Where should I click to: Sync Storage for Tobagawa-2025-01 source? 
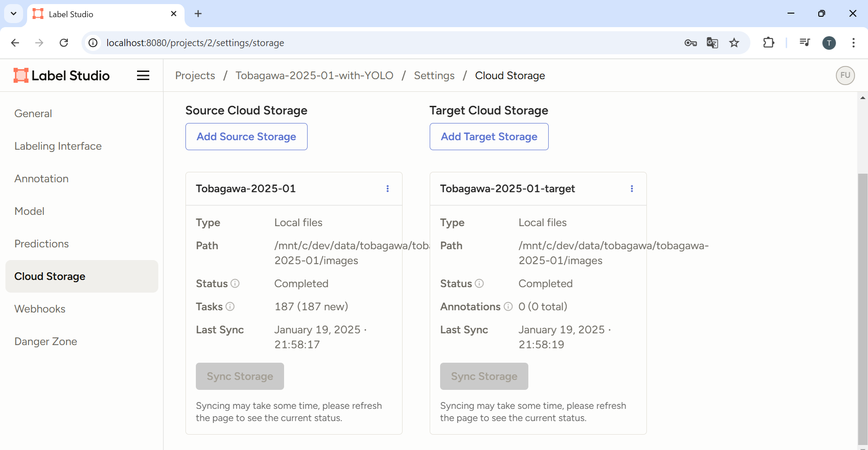pos(240,376)
